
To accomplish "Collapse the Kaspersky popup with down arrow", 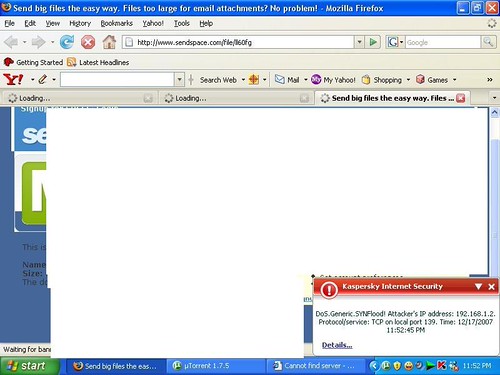I will click(x=478, y=287).
